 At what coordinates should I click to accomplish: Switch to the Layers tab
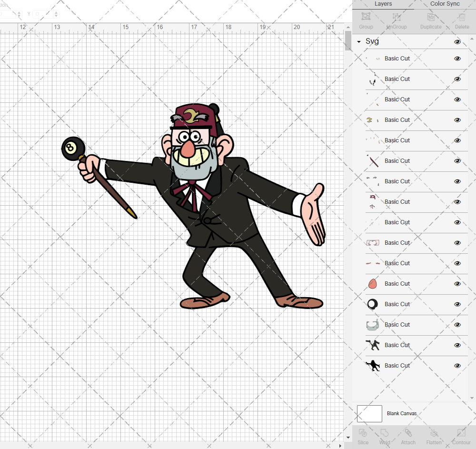383,4
